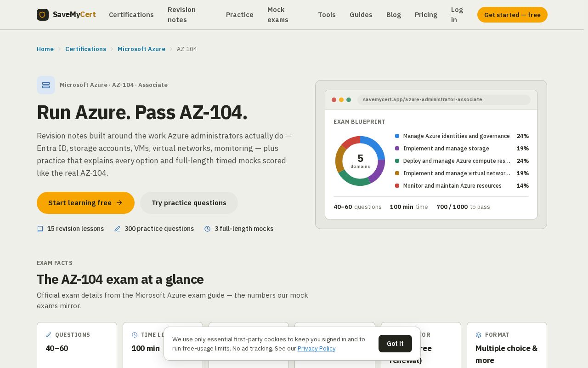
Task: Click the red swatch for Monitor and maintain
Action: click(x=397, y=186)
